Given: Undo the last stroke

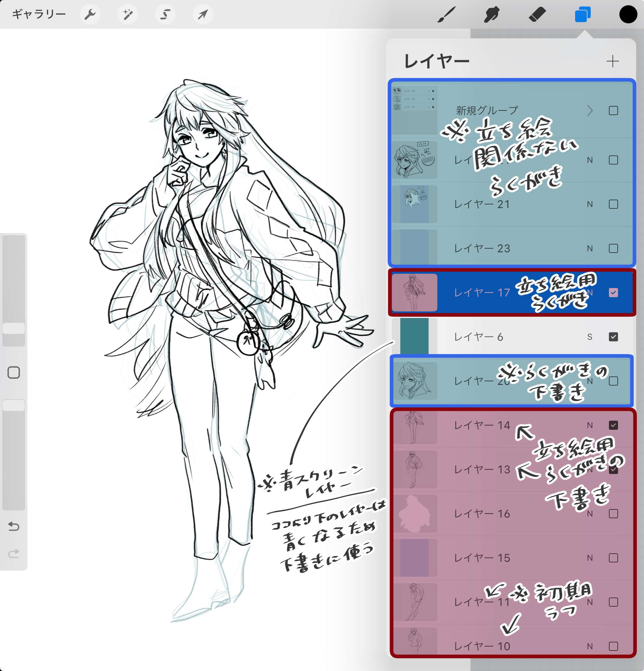Looking at the screenshot, I should coord(14,526).
